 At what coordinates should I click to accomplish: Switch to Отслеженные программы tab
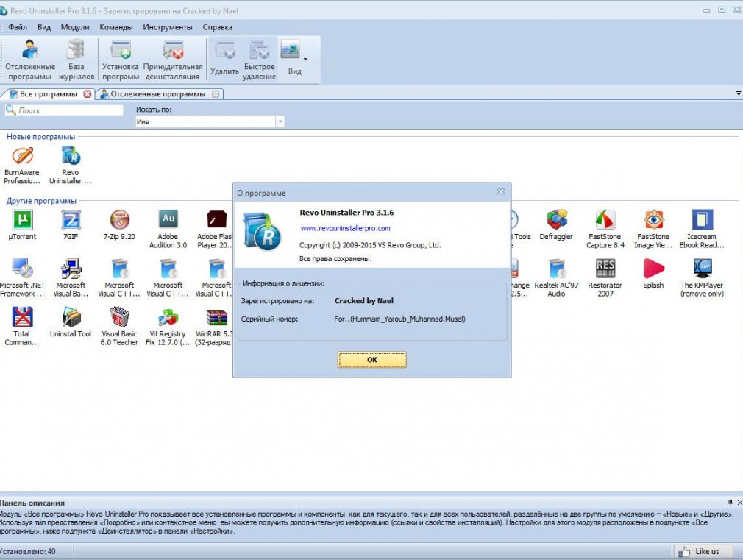tap(157, 94)
